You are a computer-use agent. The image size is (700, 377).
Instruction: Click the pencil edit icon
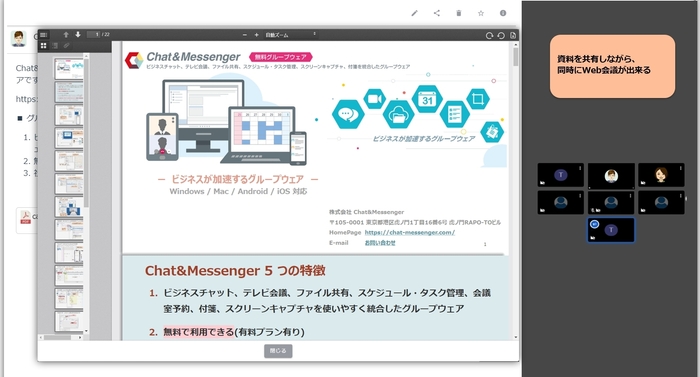pos(414,13)
